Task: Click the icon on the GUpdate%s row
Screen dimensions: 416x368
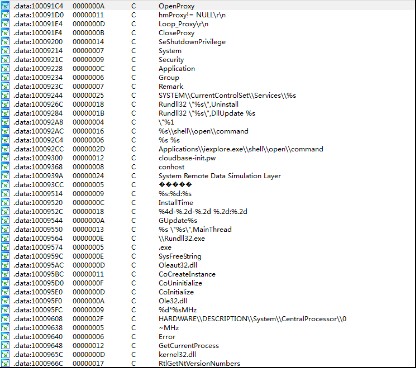Action: point(5,220)
